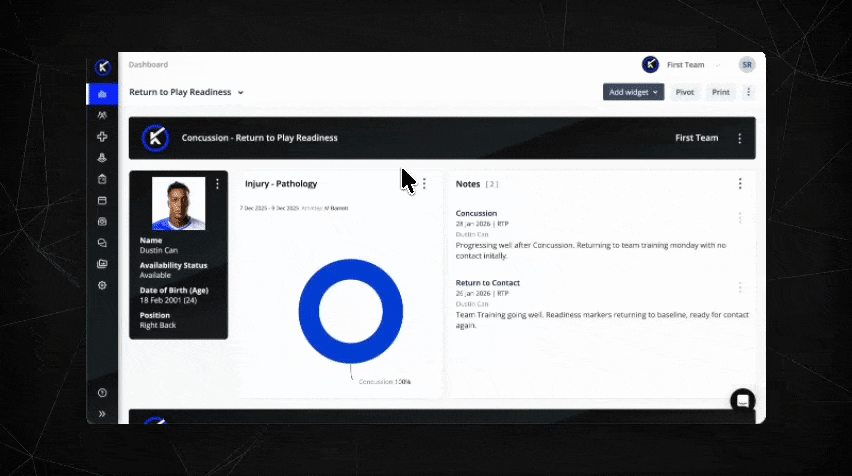The width and height of the screenshot is (852, 476).
Task: Open the settings gear icon in sidebar
Action: coord(102,285)
